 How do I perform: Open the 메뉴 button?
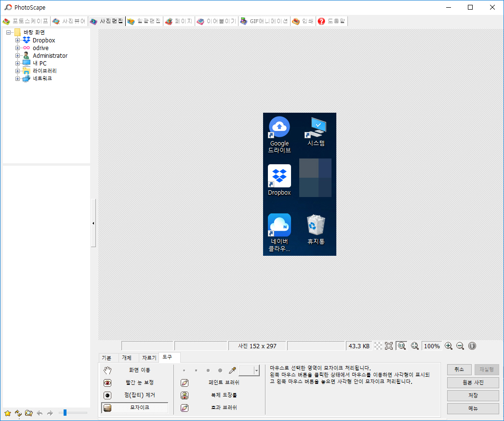pyautogui.click(x=473, y=409)
